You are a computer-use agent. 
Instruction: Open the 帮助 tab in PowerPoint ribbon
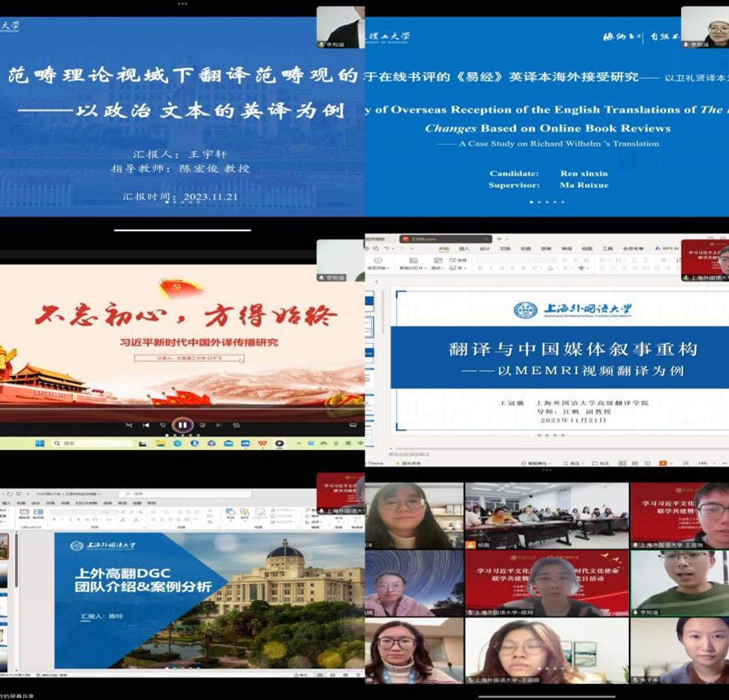click(x=151, y=503)
